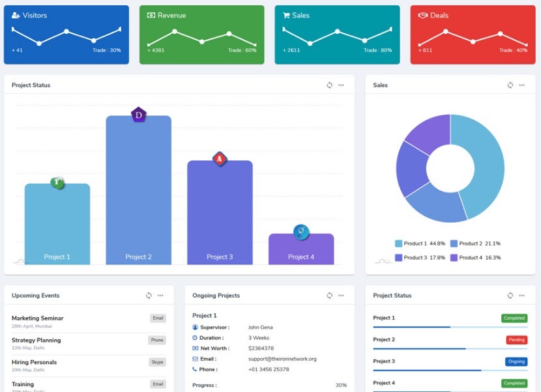Click Completed badge for Project 4
Image resolution: width=541 pixels, height=392 pixels.
pyautogui.click(x=514, y=384)
